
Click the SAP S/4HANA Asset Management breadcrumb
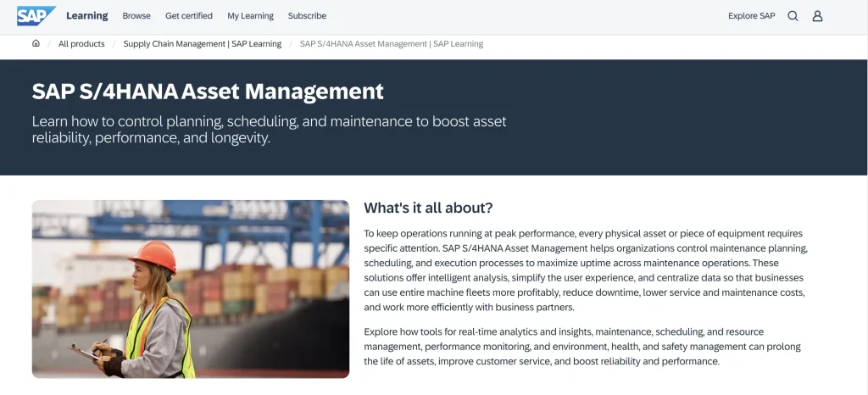coord(392,44)
